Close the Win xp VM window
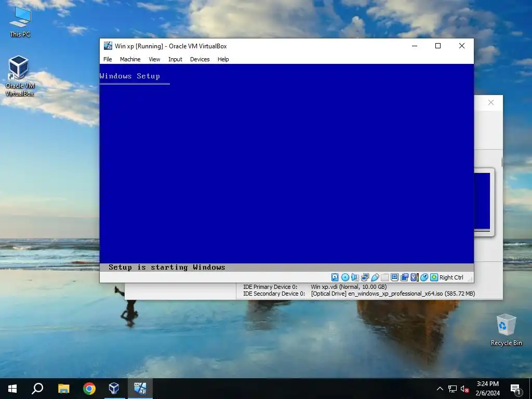 pyautogui.click(x=462, y=46)
